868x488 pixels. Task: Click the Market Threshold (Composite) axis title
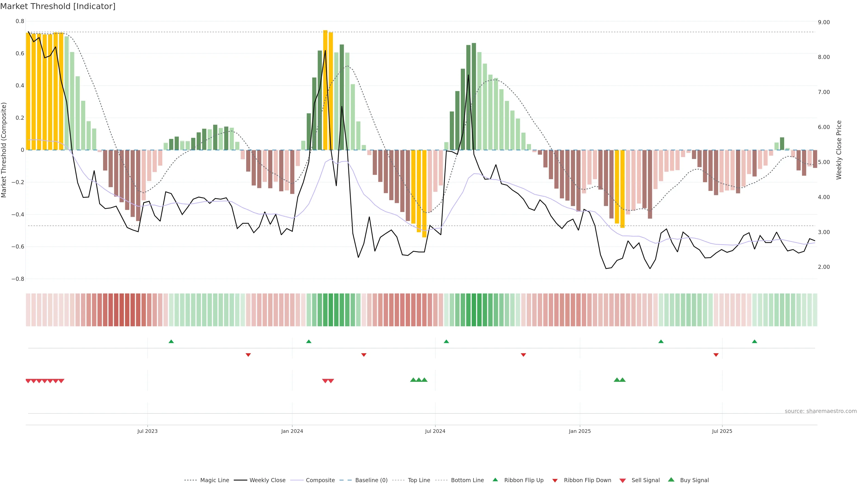[x=4, y=150]
